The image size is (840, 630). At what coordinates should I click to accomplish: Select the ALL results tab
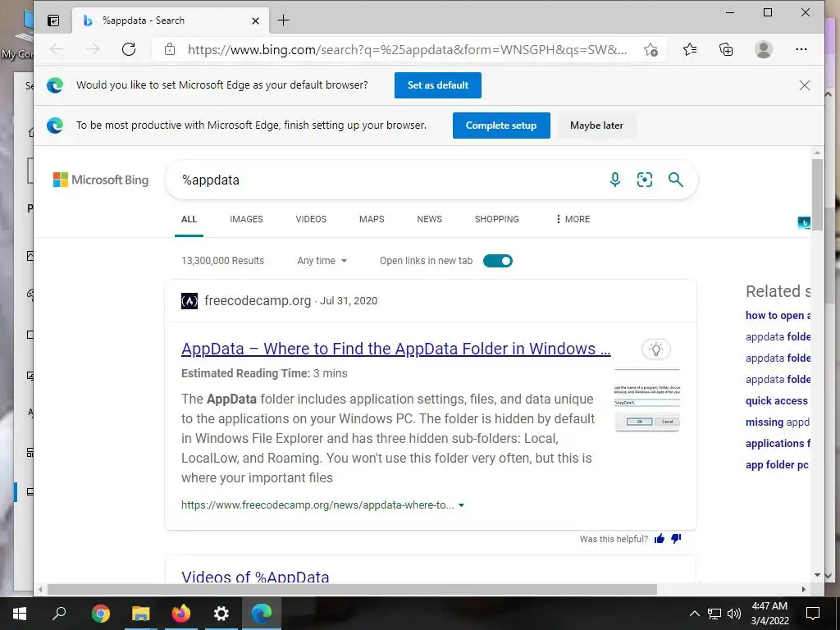click(189, 219)
